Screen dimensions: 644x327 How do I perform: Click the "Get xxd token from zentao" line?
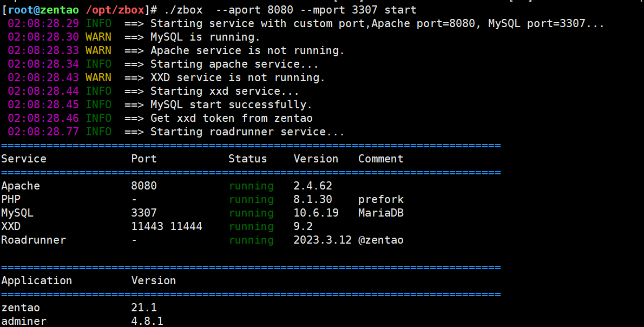pyautogui.click(x=231, y=118)
